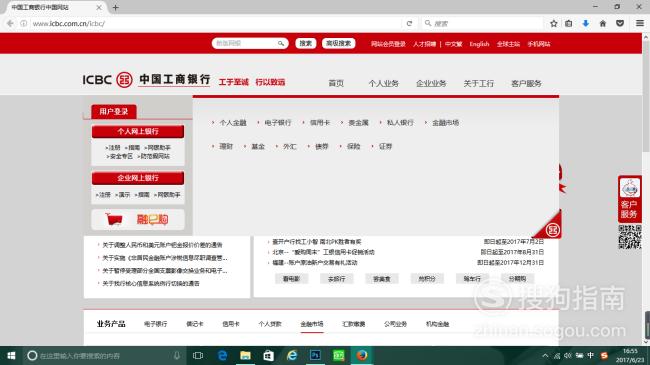Click the ICBC logo emblem
Viewport: 650px width, 365px height.
click(x=124, y=80)
